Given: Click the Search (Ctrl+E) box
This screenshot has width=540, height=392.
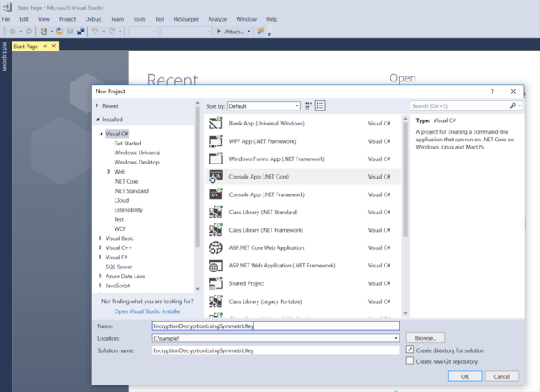Looking at the screenshot, I should tap(459, 106).
